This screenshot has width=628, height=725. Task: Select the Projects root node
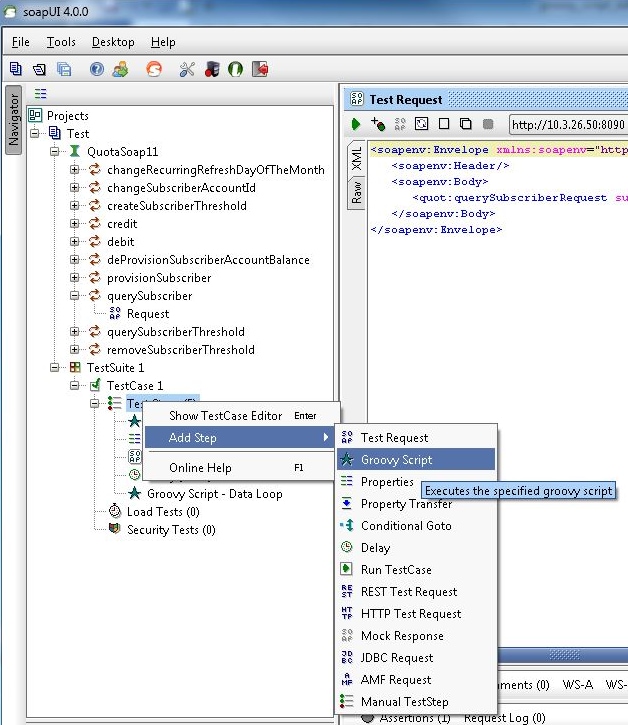click(68, 116)
